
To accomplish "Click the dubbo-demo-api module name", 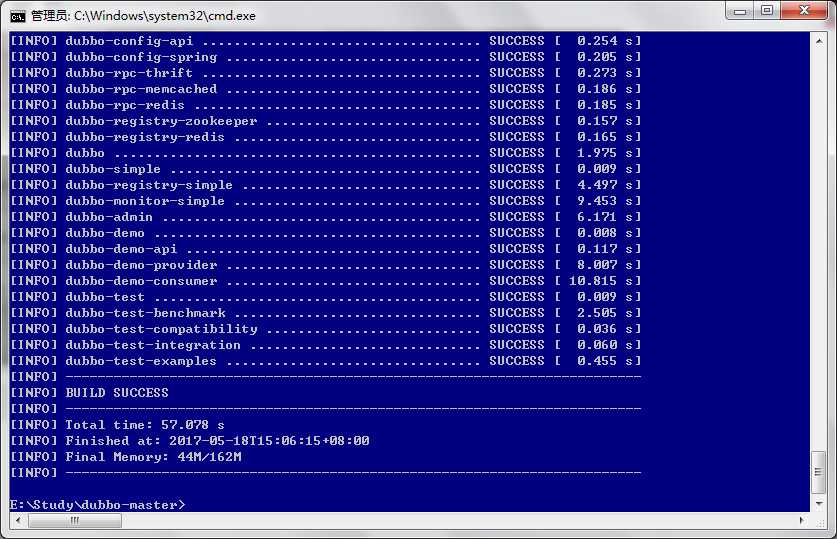I will pyautogui.click(x=121, y=249).
